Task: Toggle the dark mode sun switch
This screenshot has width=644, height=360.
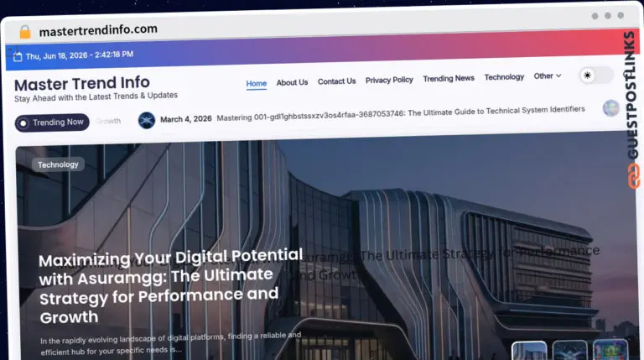Action: coord(596,76)
